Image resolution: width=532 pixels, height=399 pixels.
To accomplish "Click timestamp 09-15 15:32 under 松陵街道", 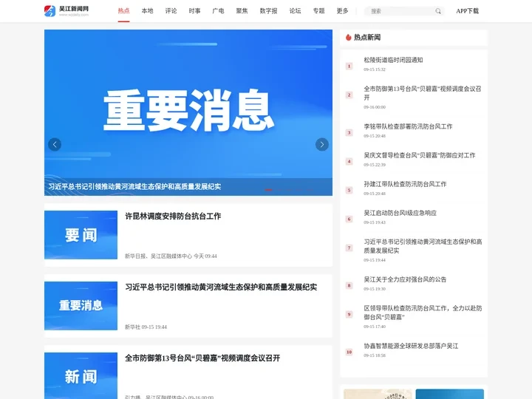I will [x=375, y=69].
